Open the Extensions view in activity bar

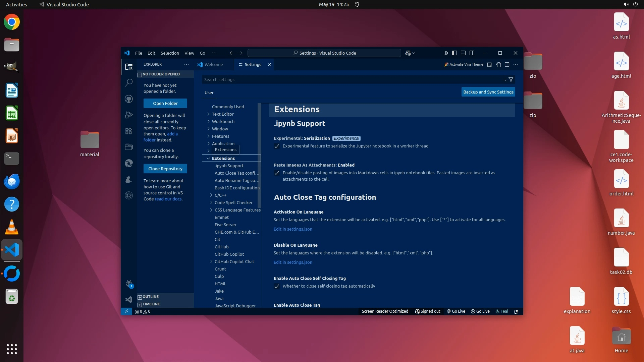point(129,131)
